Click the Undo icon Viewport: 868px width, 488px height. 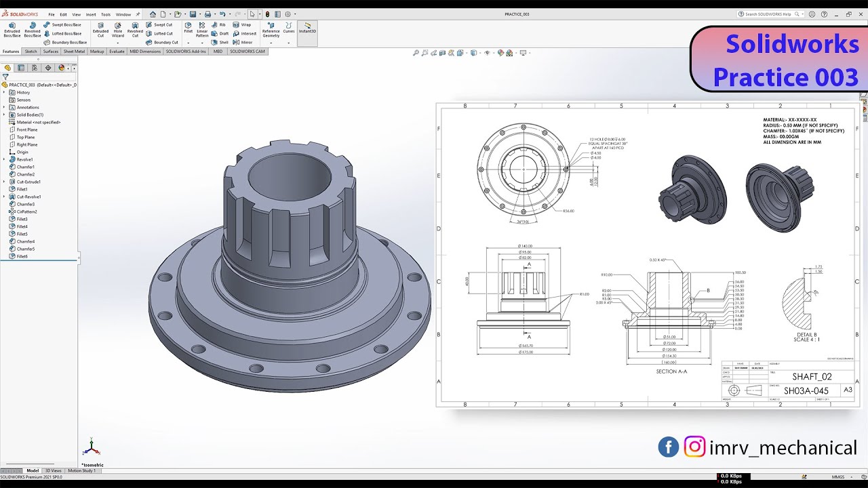click(222, 14)
